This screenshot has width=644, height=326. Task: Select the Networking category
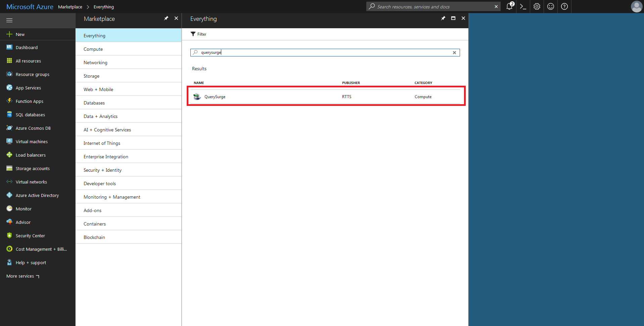tap(129, 62)
